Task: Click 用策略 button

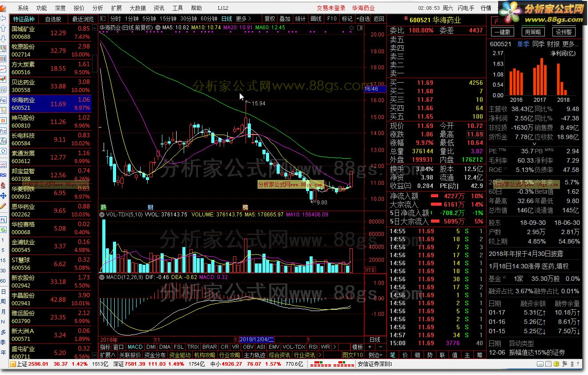Action: click(x=533, y=32)
